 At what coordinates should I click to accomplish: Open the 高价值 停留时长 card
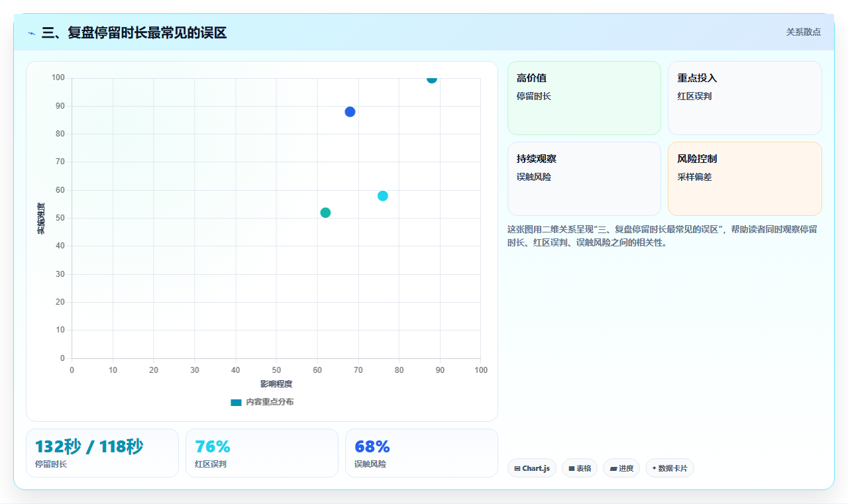coord(584,98)
